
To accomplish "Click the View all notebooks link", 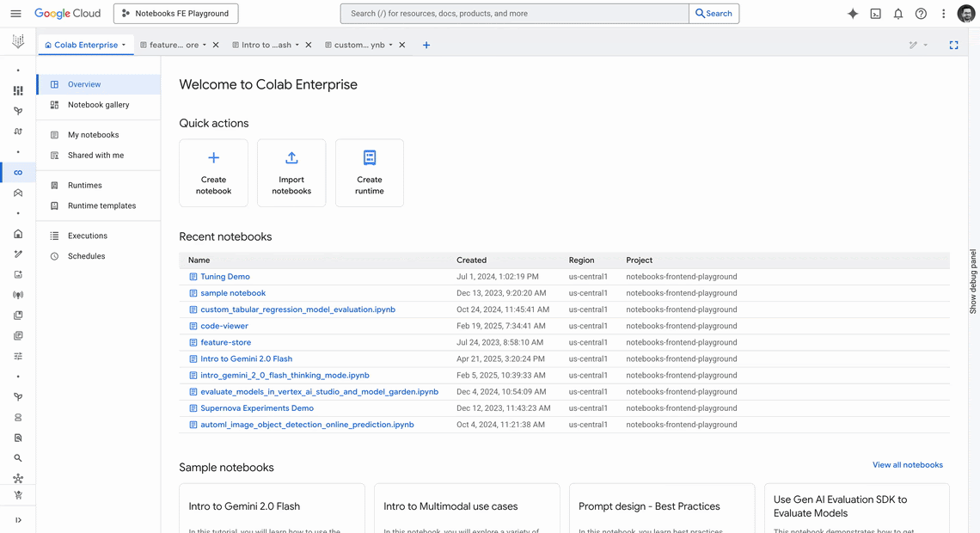I will (x=908, y=465).
